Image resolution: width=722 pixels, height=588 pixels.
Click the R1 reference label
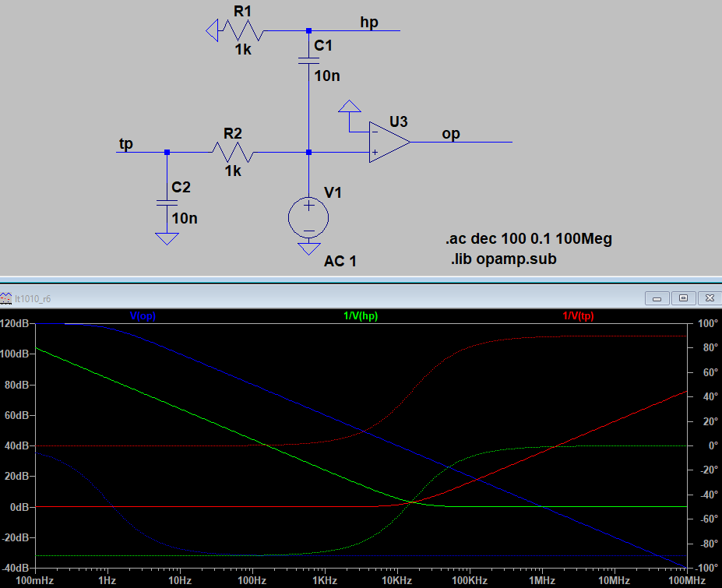coord(243,11)
